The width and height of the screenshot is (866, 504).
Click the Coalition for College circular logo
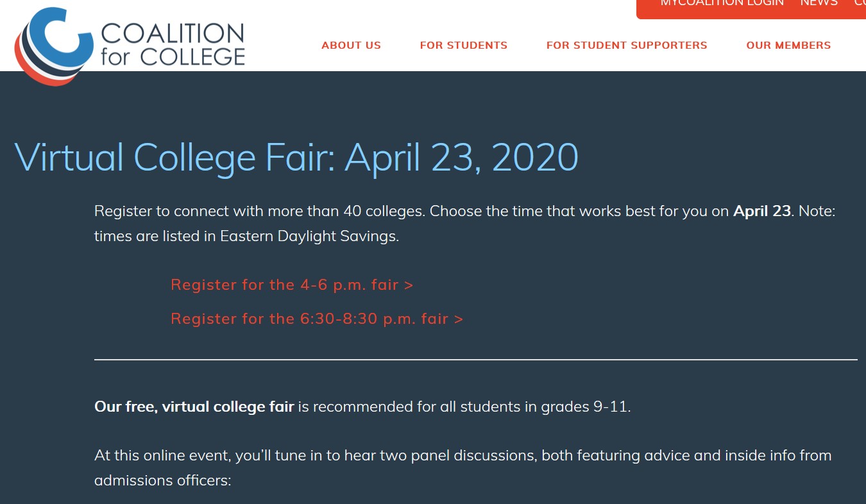[x=54, y=46]
